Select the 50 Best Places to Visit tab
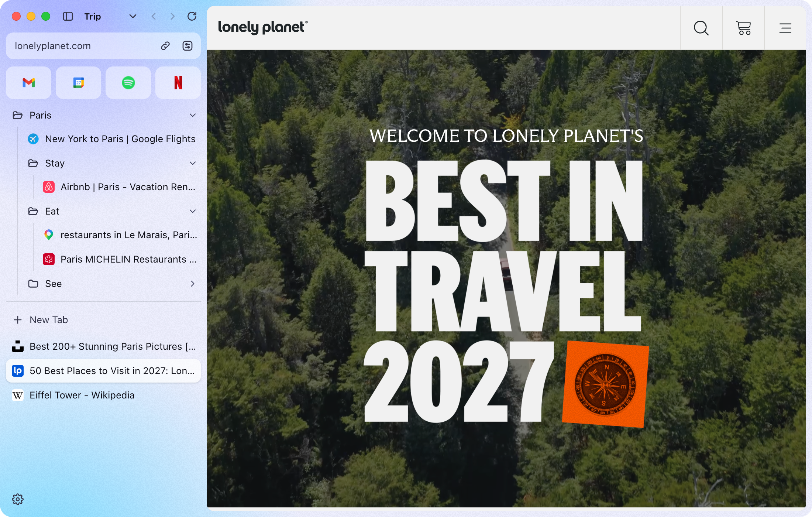Image resolution: width=812 pixels, height=517 pixels. pos(103,371)
